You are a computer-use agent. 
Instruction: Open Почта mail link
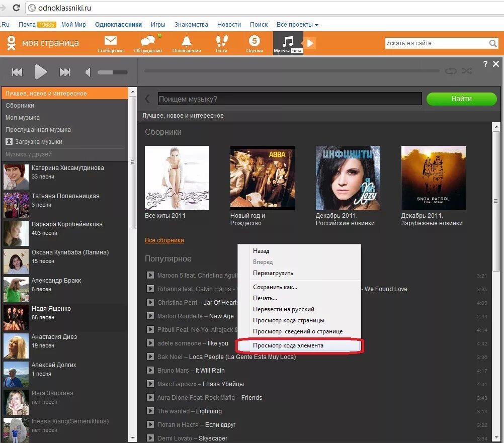pos(27,25)
